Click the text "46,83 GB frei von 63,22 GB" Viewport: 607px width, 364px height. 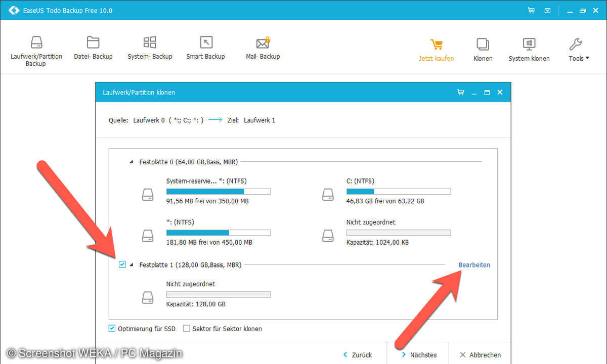pyautogui.click(x=385, y=201)
